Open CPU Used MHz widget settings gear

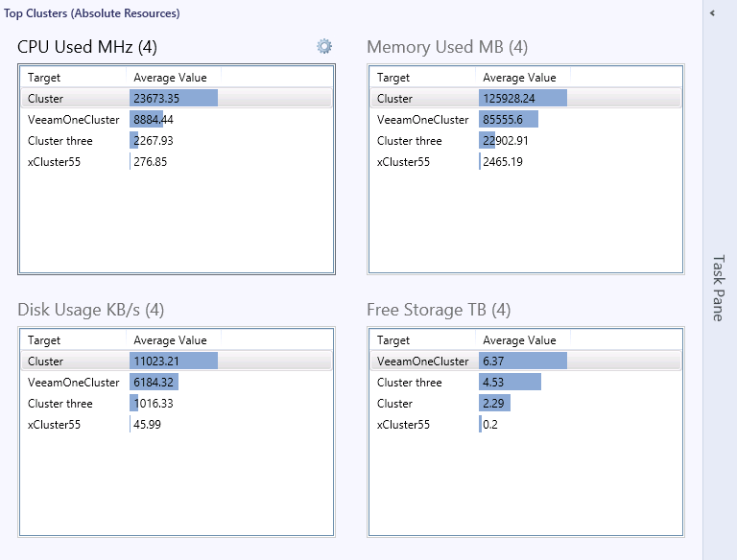[x=324, y=46]
